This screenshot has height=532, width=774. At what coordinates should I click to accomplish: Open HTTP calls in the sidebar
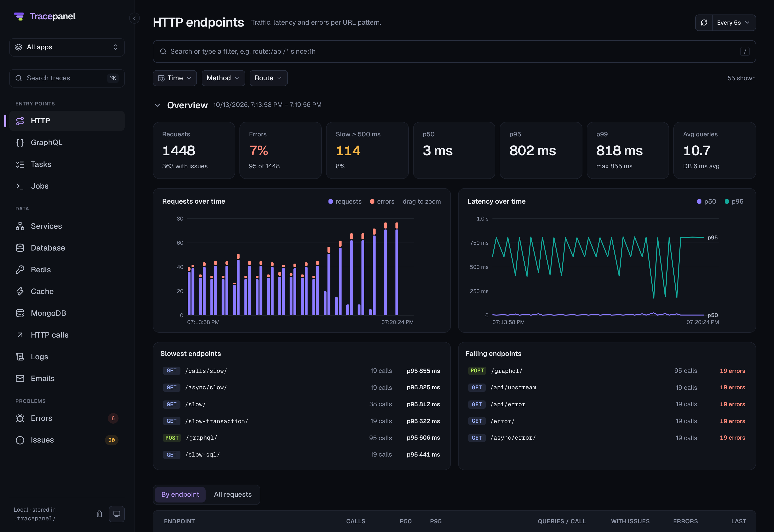click(67, 335)
